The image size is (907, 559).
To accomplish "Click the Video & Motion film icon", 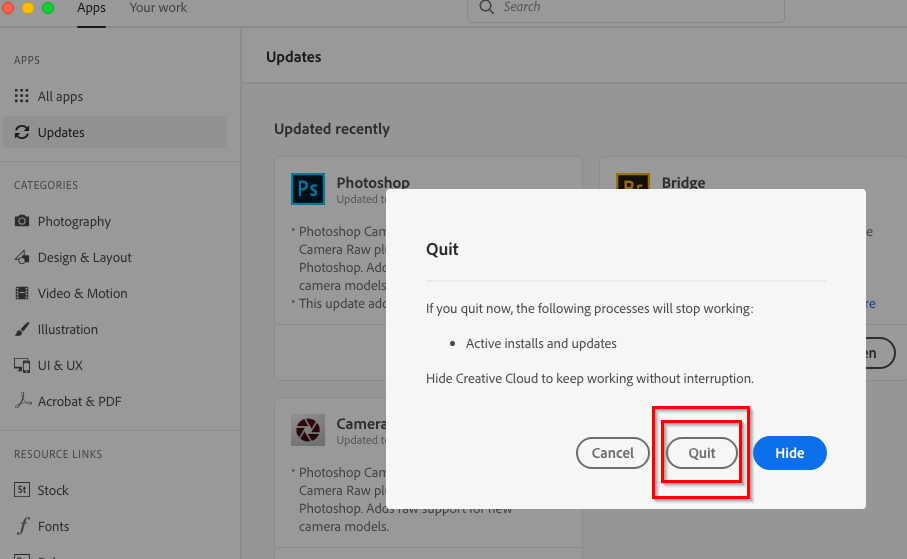I will (x=22, y=293).
